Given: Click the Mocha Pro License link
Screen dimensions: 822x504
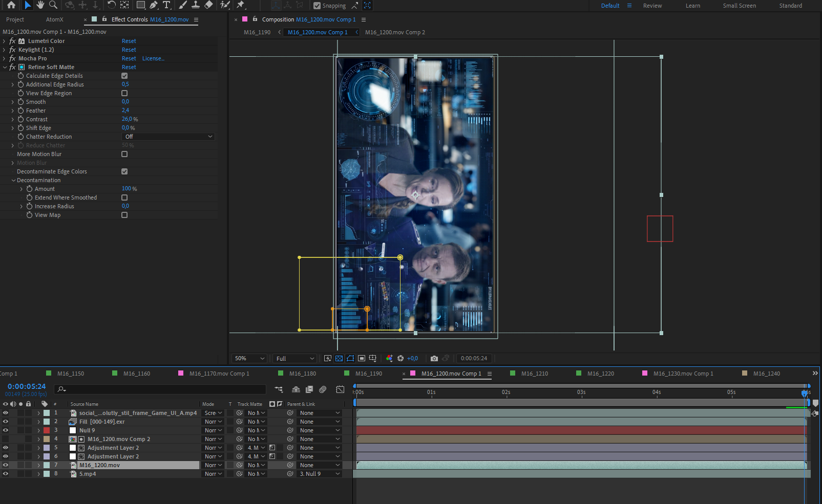Looking at the screenshot, I should tap(153, 58).
